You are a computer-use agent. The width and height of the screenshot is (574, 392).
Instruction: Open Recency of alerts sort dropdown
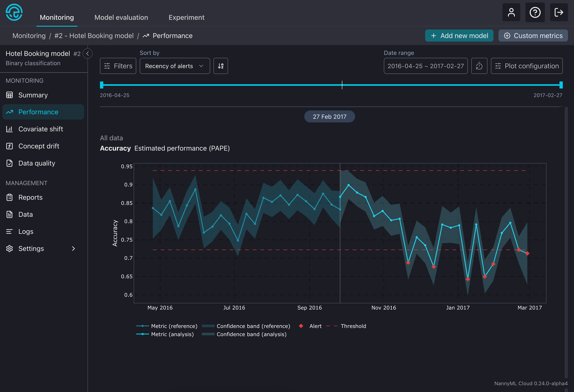click(x=174, y=66)
